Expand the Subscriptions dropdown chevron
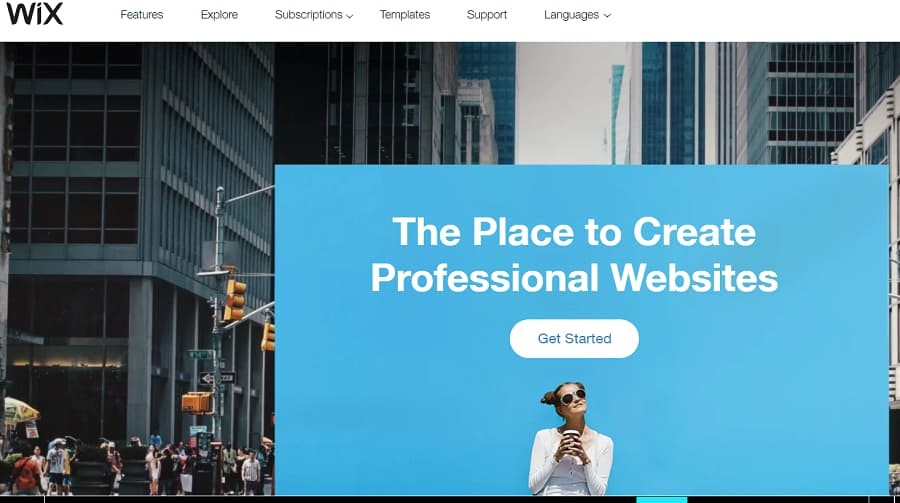This screenshot has height=503, width=900. [x=350, y=16]
